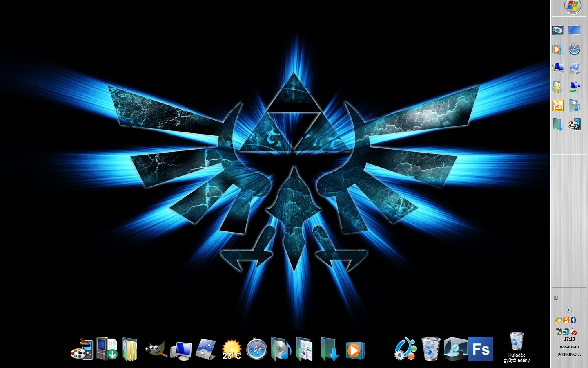Open the Downloads folder icon in taskbar

pyautogui.click(x=558, y=124)
